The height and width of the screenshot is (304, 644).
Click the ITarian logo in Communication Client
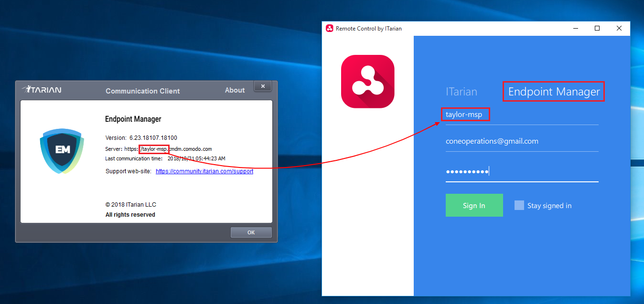[42, 89]
